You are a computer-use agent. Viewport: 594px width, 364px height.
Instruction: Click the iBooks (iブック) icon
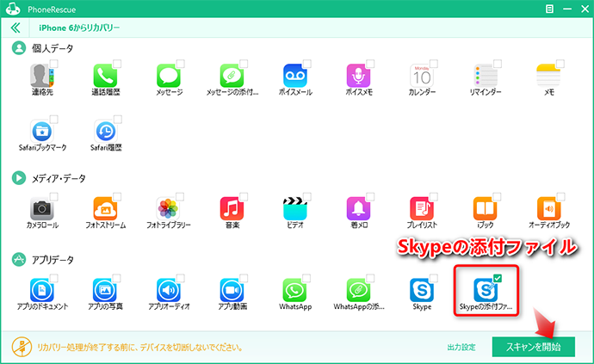coord(486,208)
